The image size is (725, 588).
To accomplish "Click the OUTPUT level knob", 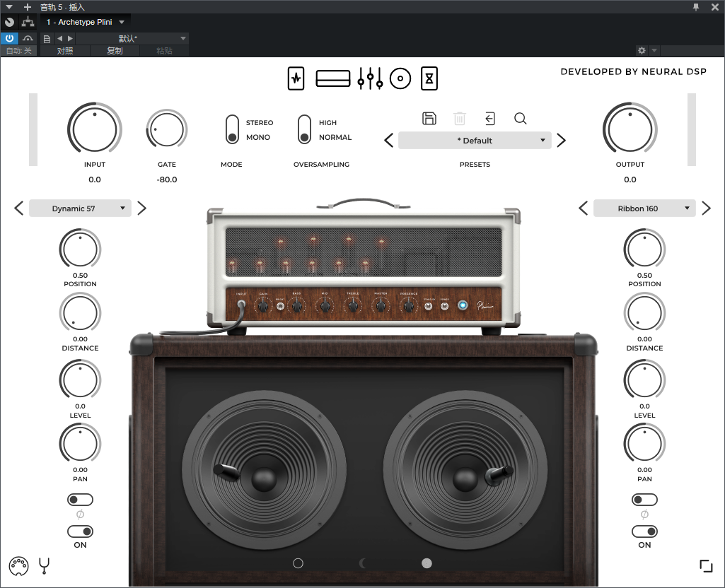I will (630, 129).
